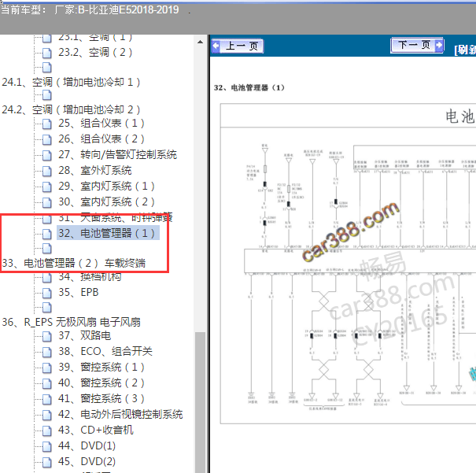476x473 pixels.
Task: Select 39、窗控系统（1）
Action: (x=101, y=367)
